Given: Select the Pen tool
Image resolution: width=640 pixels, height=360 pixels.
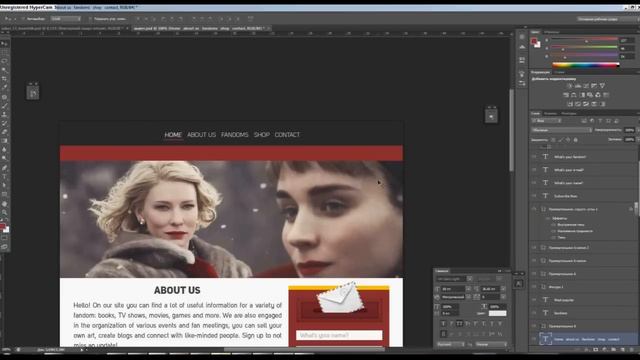Looking at the screenshot, I should pos(4,168).
